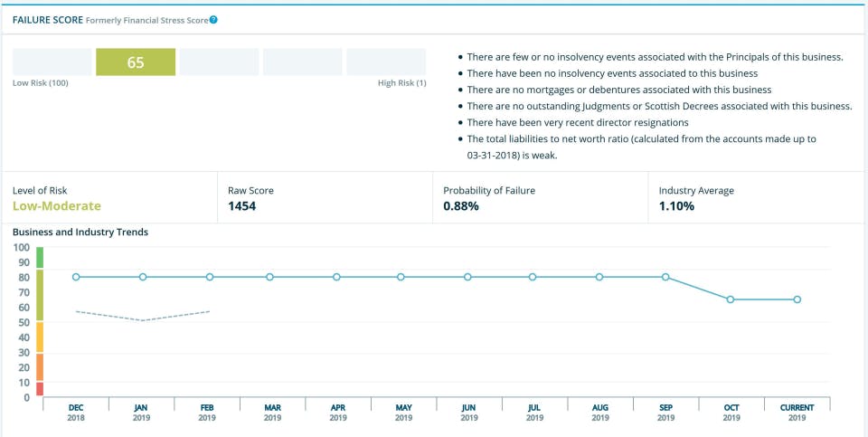868x437 pixels.
Task: Click the red 0-10 risk band
Action: point(40,389)
